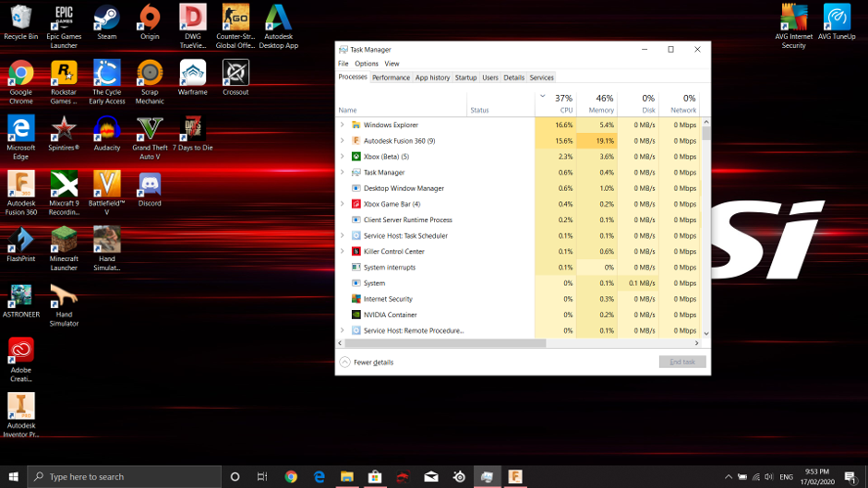
Task: Expand the Task Manager process row
Action: [x=342, y=173]
